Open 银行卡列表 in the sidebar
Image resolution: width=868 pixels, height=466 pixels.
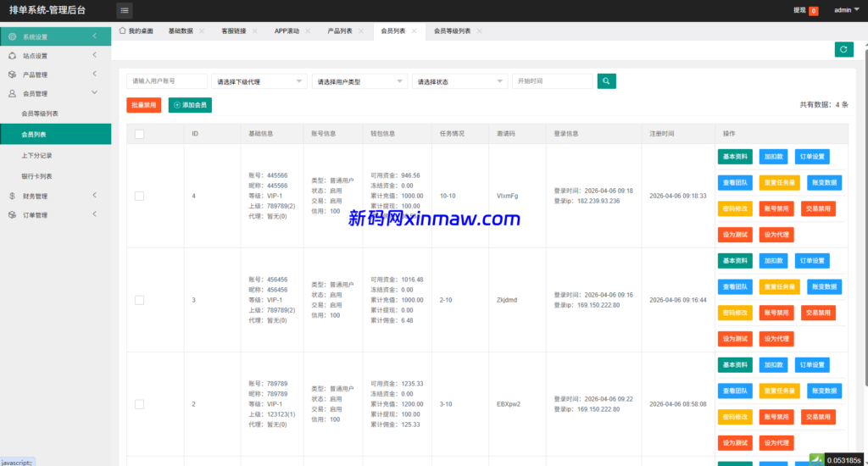[x=55, y=176]
